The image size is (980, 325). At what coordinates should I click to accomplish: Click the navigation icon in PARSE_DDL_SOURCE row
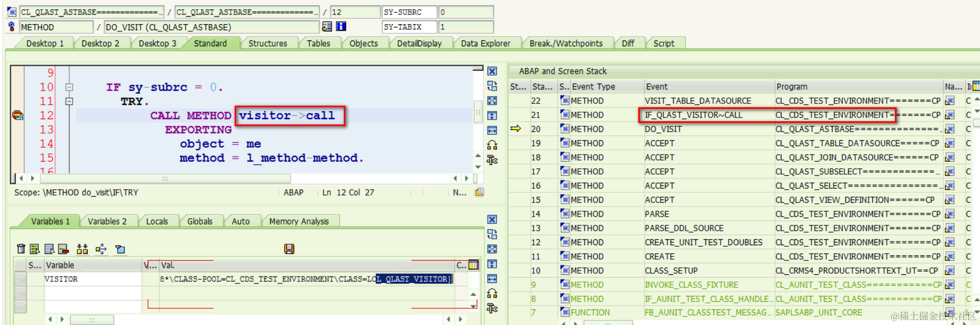click(x=949, y=229)
